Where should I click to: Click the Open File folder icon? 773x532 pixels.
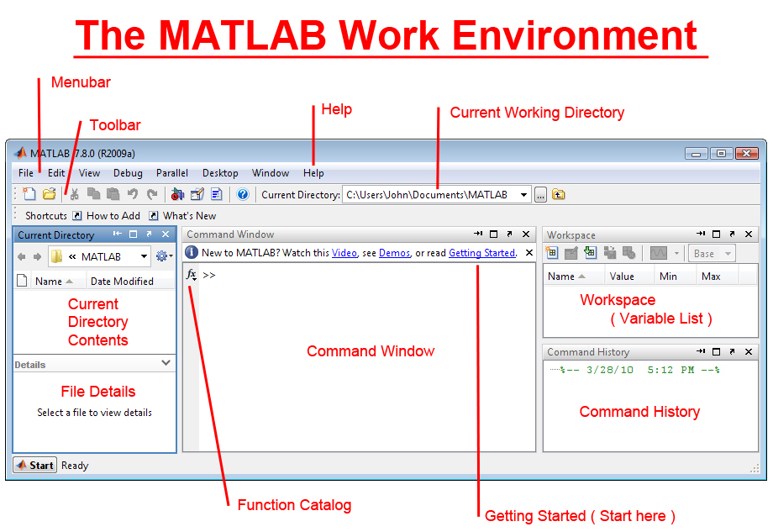pos(49,194)
